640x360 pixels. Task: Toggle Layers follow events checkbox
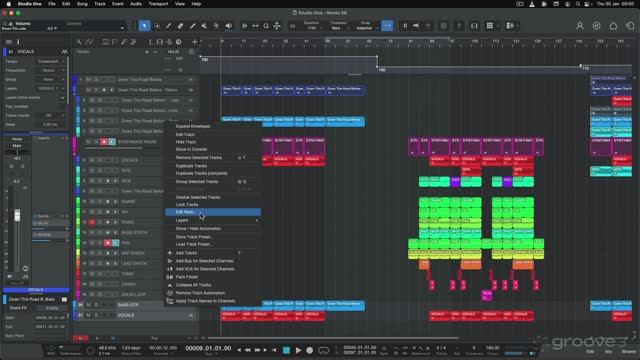tap(62, 98)
